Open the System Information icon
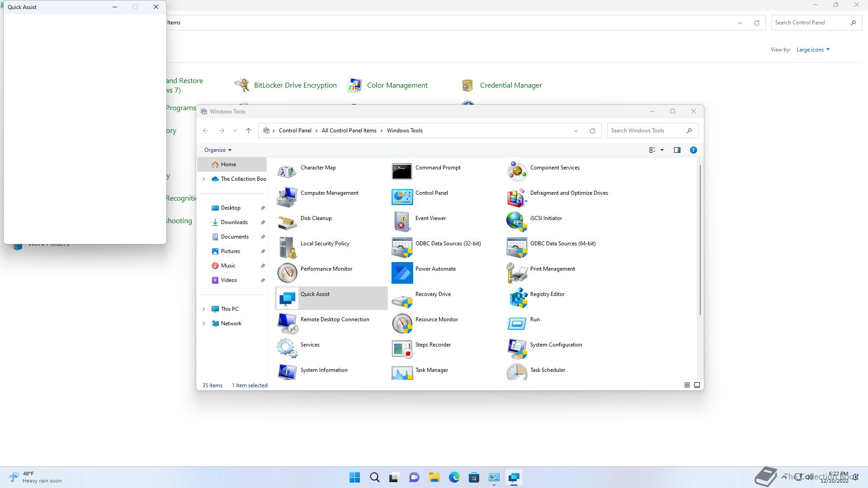 287,372
